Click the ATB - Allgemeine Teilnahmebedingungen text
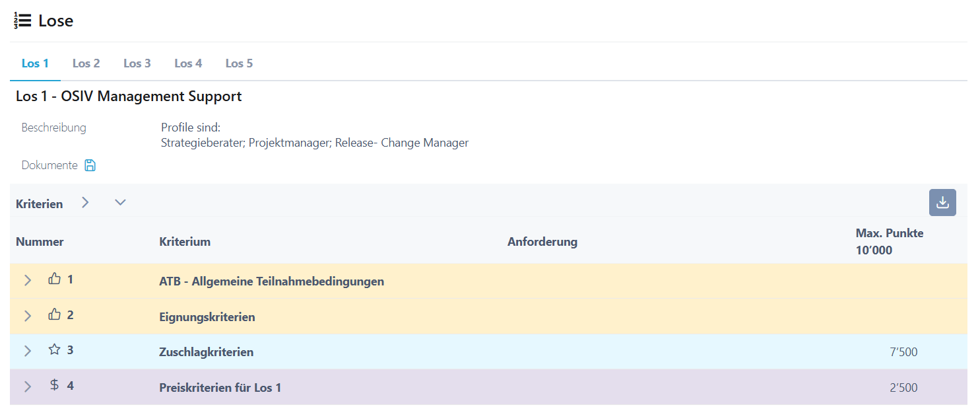 tap(272, 281)
